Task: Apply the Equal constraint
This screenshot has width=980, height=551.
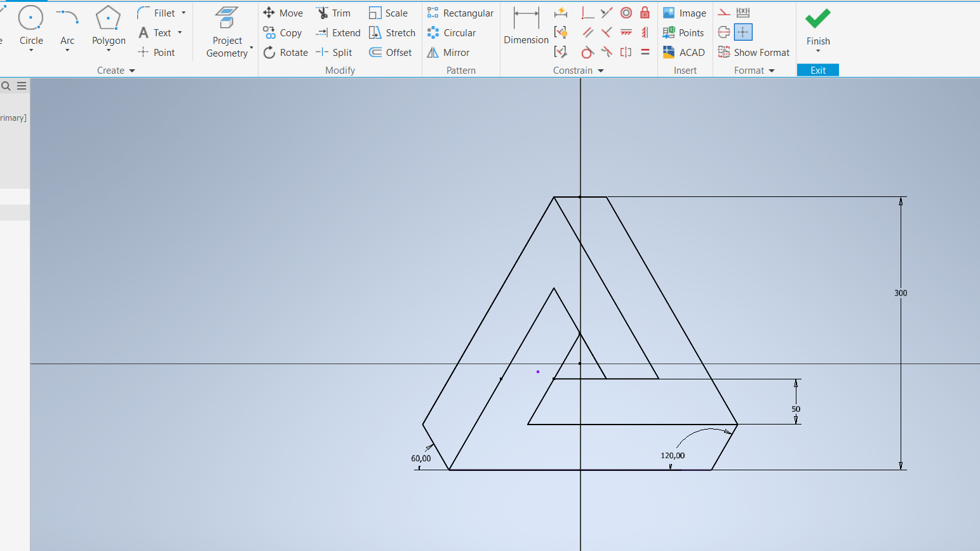Action: 645,52
